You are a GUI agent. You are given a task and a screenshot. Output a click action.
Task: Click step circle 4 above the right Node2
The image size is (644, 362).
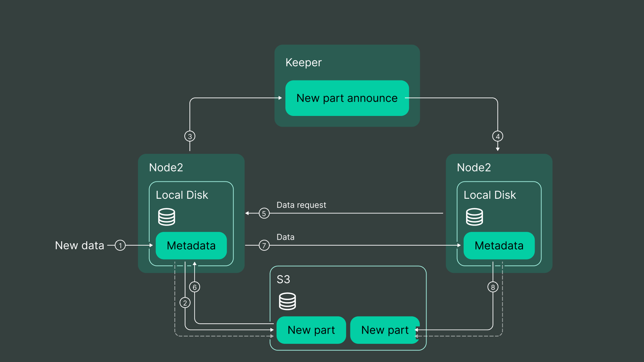[x=498, y=136]
